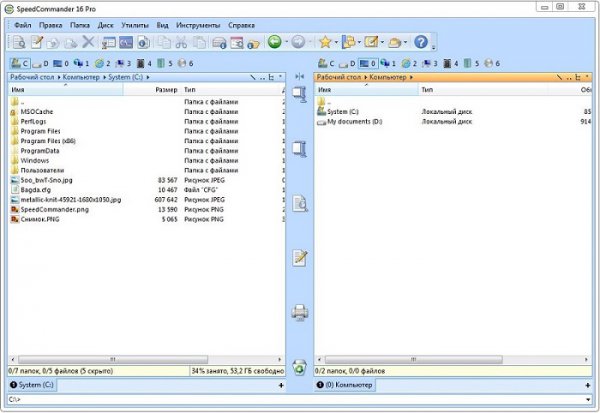Click the yellow star Favorites icon
Screen dimensions: 600x413
pyautogui.click(x=325, y=42)
